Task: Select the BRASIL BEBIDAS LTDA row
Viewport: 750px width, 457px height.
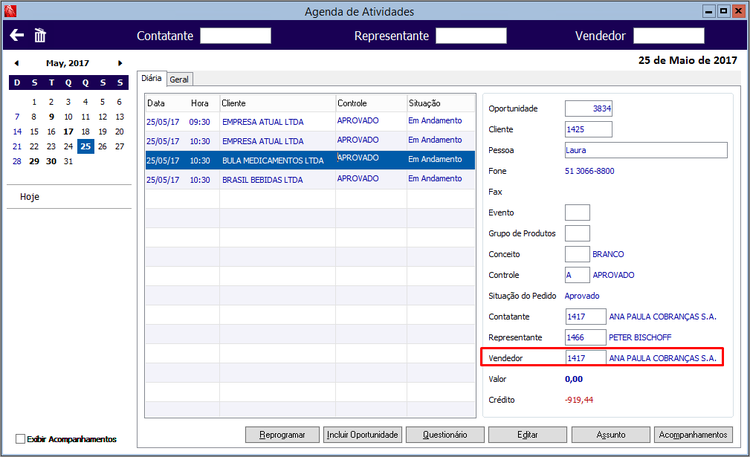Action: point(310,179)
